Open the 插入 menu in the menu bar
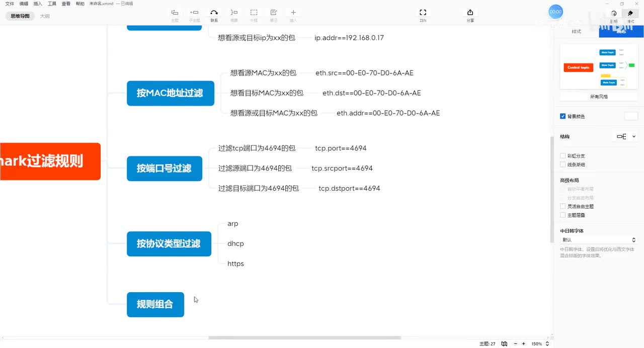644x348 pixels. pos(38,4)
